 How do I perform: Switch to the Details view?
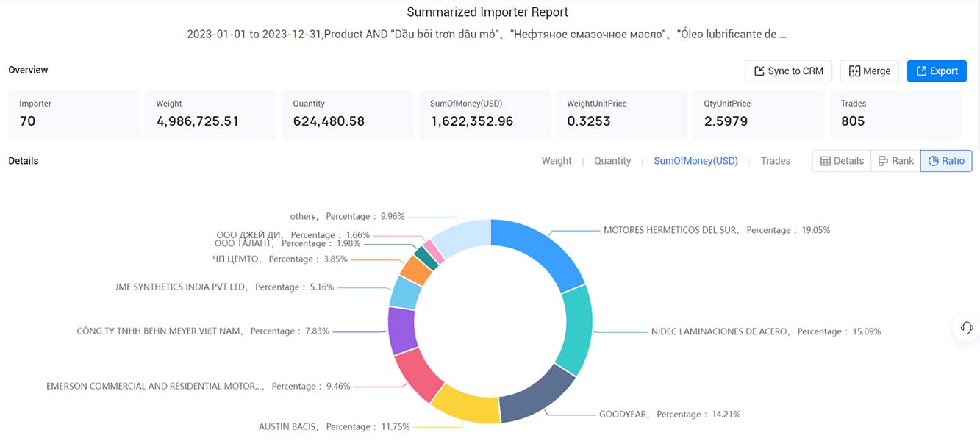842,161
